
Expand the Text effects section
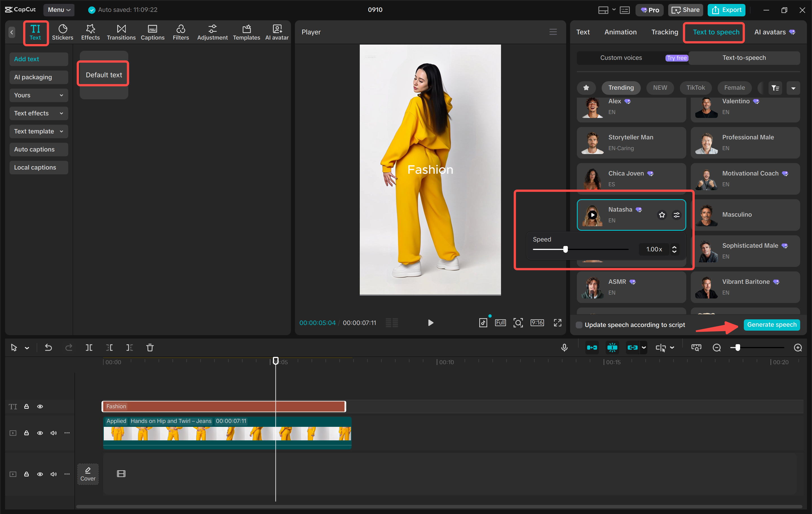tap(38, 113)
